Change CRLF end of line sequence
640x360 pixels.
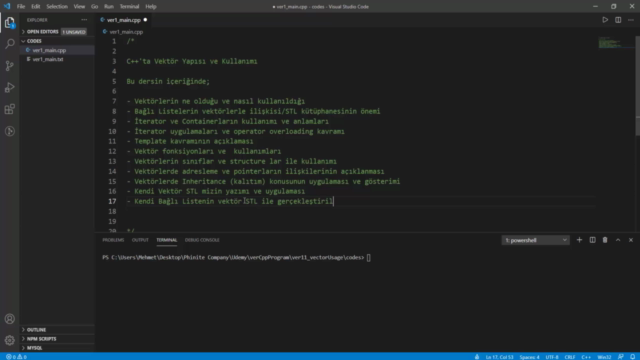coord(570,357)
